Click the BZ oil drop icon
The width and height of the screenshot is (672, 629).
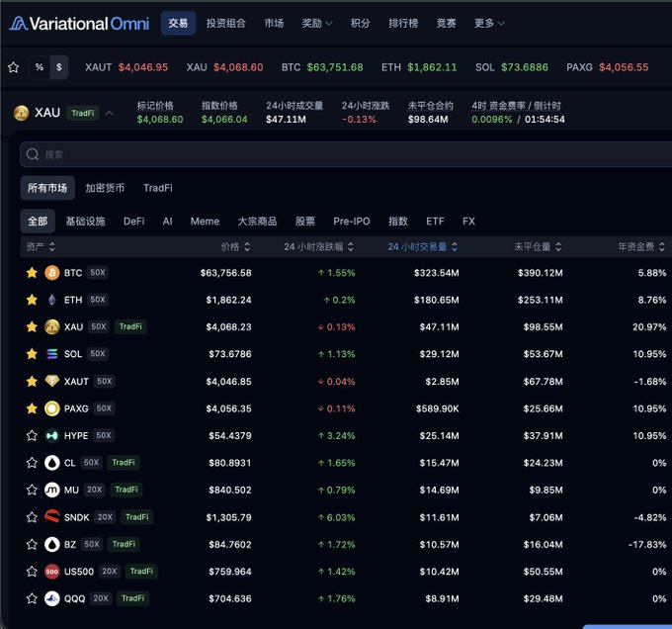click(51, 544)
